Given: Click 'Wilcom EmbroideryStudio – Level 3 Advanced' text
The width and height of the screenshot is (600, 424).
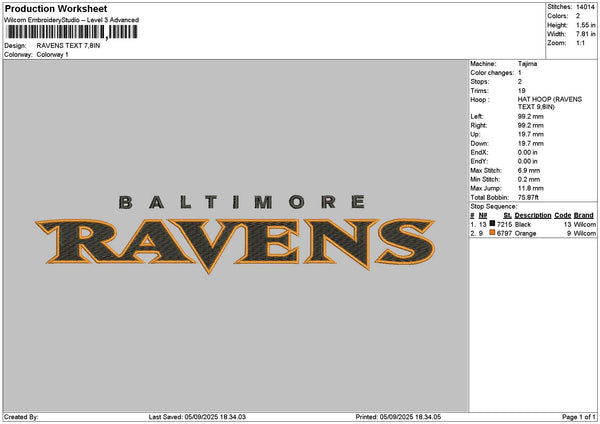Looking at the screenshot, I should (x=72, y=20).
